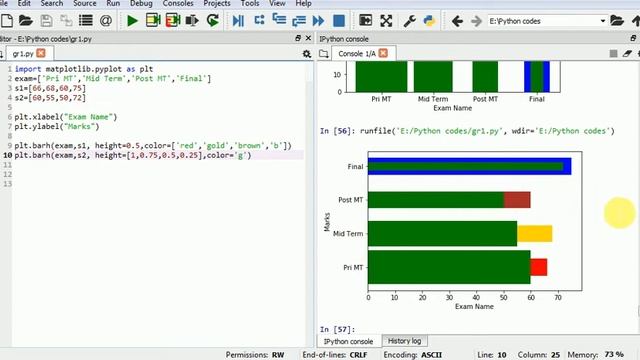Viewport: 640px width, 360px height.
Task: Create a new file with the toolbar icon
Action: (x=7, y=20)
